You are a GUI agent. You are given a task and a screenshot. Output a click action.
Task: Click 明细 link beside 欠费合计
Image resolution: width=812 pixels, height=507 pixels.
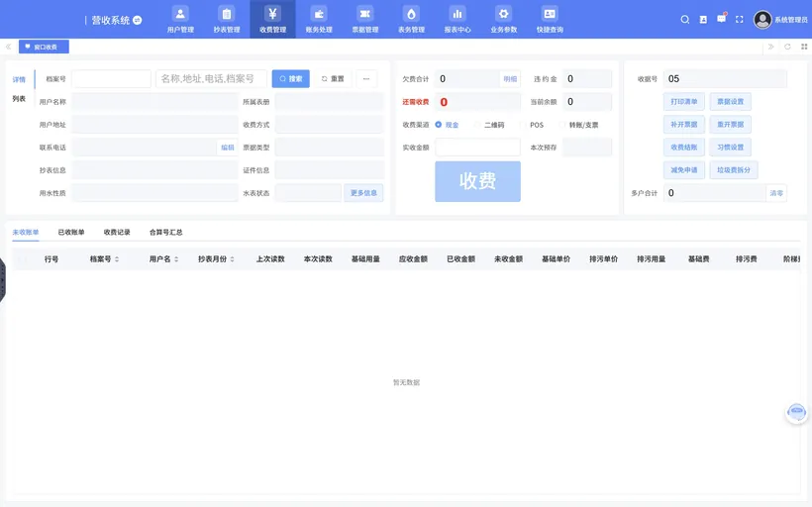point(510,78)
